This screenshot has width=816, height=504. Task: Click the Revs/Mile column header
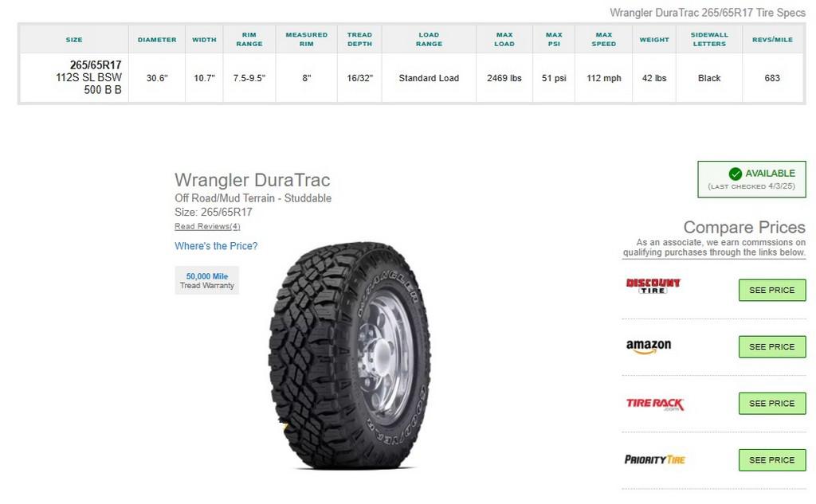(x=772, y=40)
